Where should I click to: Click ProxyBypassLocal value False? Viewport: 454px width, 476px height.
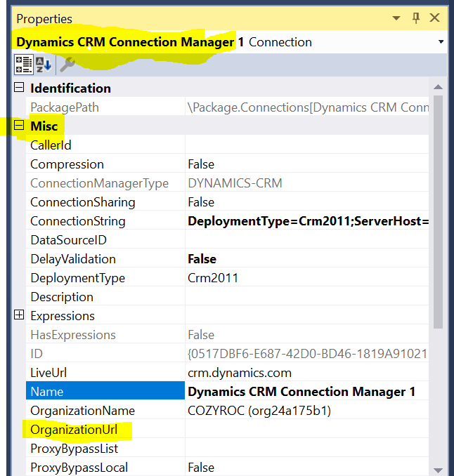click(307, 467)
